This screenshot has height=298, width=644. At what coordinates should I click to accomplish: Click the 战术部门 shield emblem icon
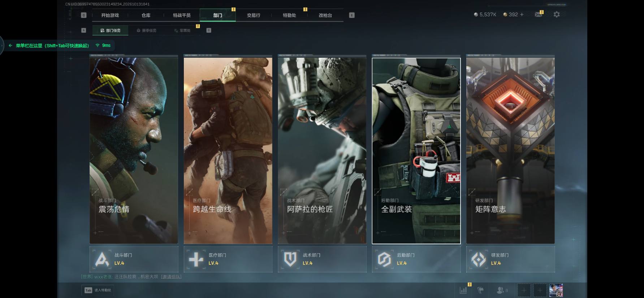290,259
